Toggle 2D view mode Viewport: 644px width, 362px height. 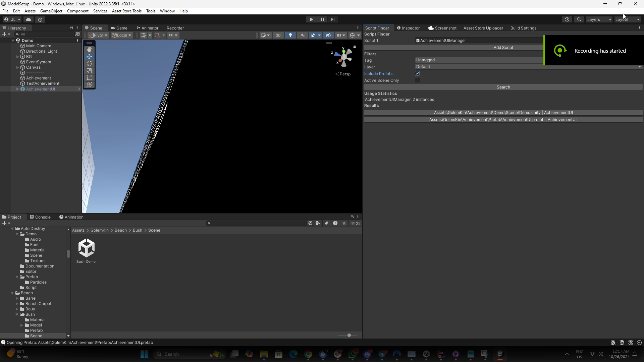click(x=278, y=35)
